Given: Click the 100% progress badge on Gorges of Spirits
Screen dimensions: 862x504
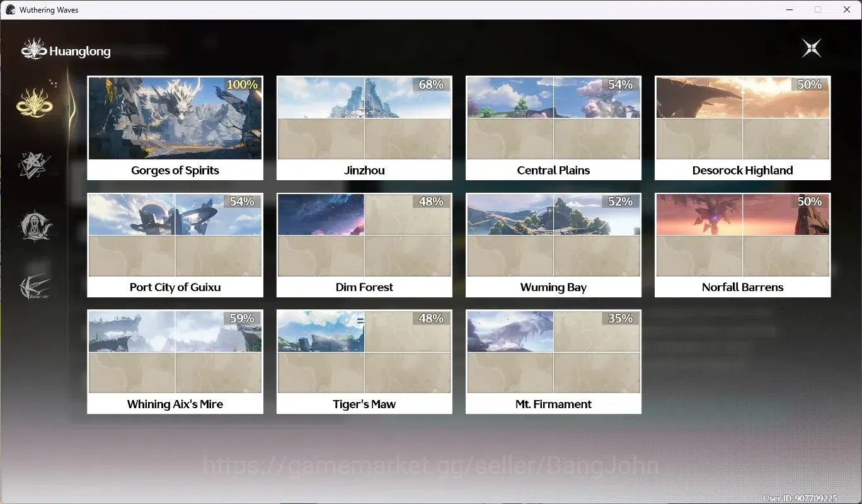Looking at the screenshot, I should (242, 84).
